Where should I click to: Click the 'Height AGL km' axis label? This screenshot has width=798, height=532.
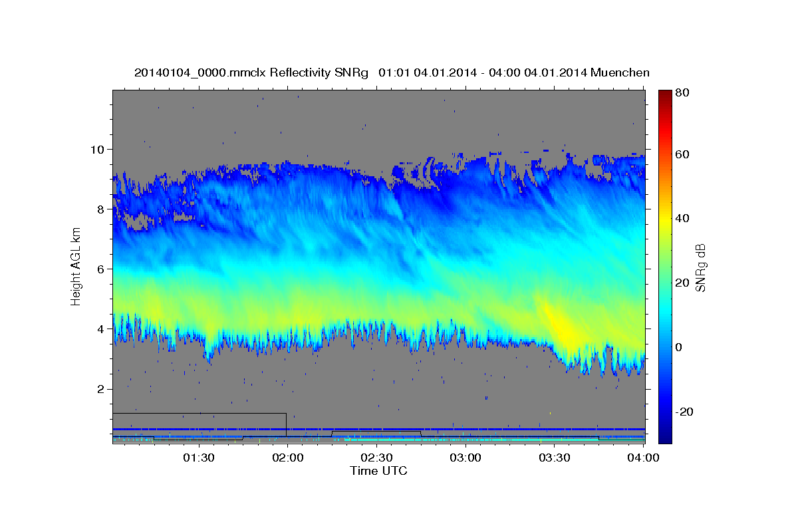pyautogui.click(x=76, y=266)
